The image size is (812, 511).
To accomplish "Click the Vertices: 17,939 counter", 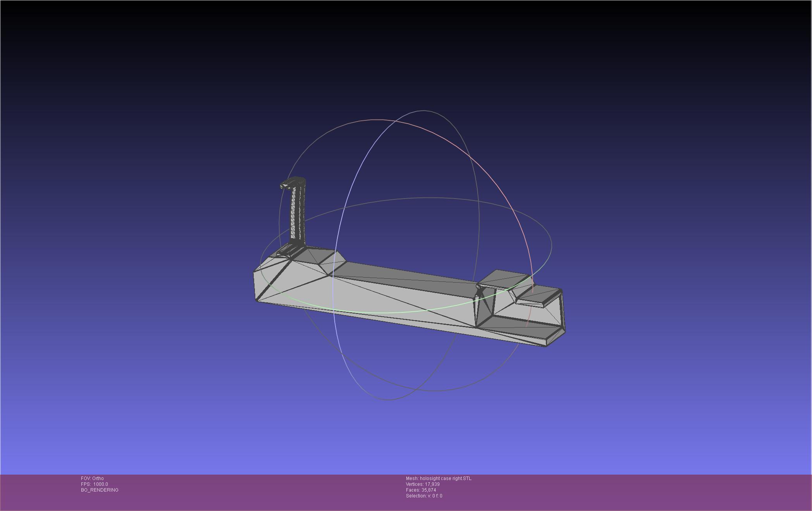I will pos(423,484).
